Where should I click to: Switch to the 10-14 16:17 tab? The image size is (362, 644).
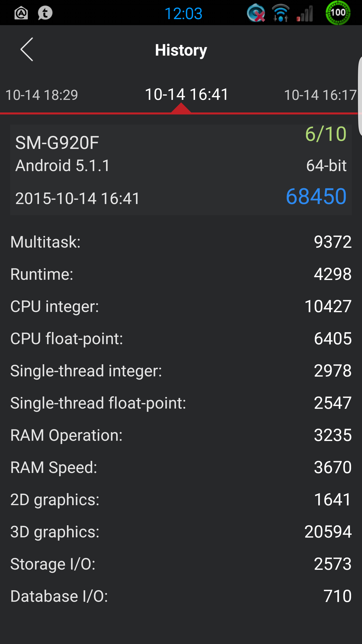coord(320,95)
